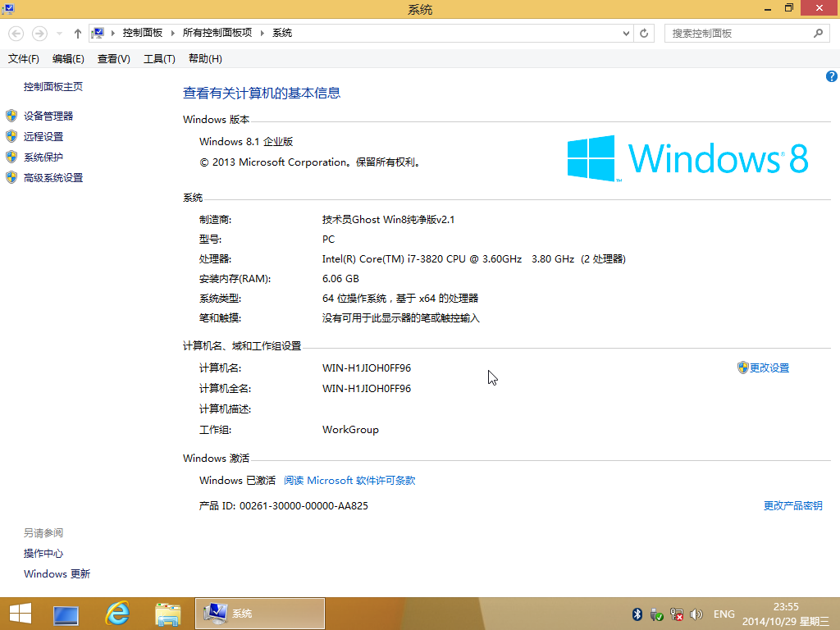This screenshot has height=630, width=840.
Task: Click the 系统 taskbar window button
Action: coord(260,614)
